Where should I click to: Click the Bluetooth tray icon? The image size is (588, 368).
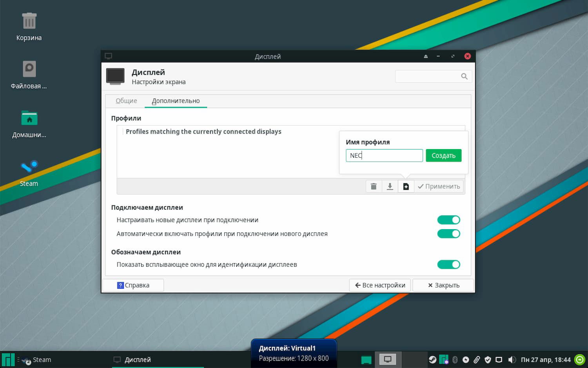tap(455, 360)
